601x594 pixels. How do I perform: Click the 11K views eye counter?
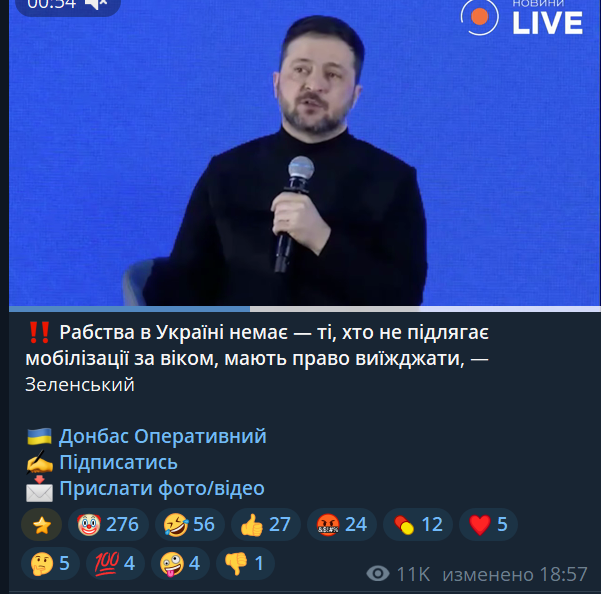pyautogui.click(x=398, y=574)
